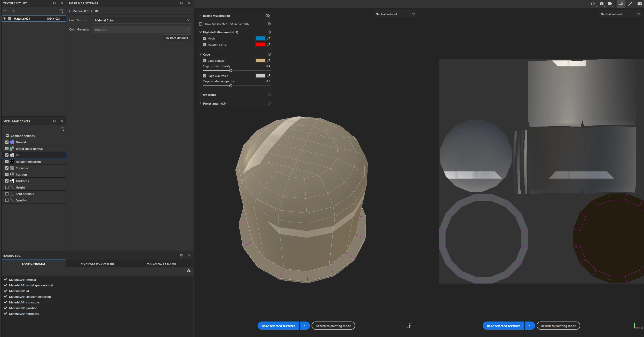
Task: Click the blue HP Mesh color swatch
Action: tap(260, 38)
